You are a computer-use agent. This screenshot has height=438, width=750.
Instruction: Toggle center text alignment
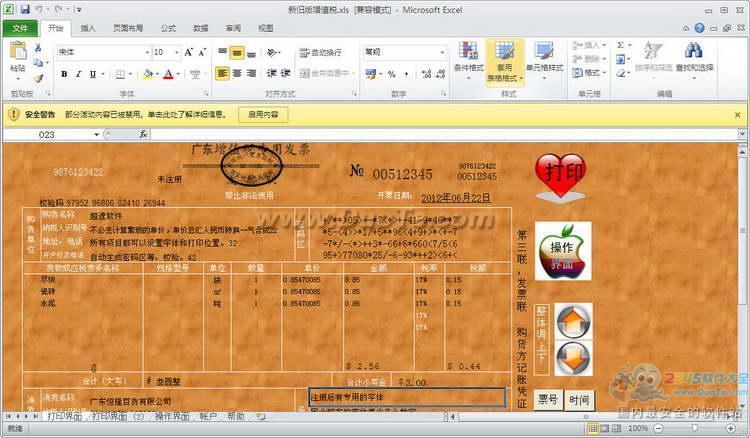click(237, 74)
